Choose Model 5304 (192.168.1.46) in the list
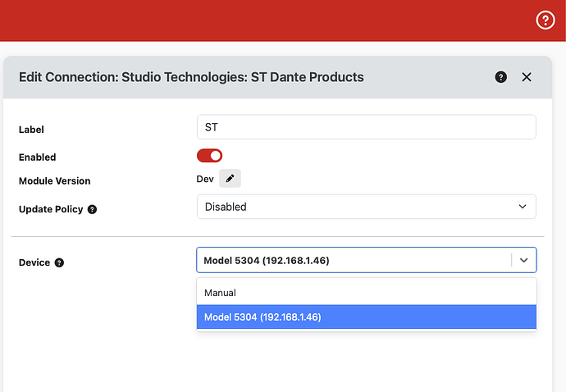The image size is (566, 392). (x=366, y=317)
